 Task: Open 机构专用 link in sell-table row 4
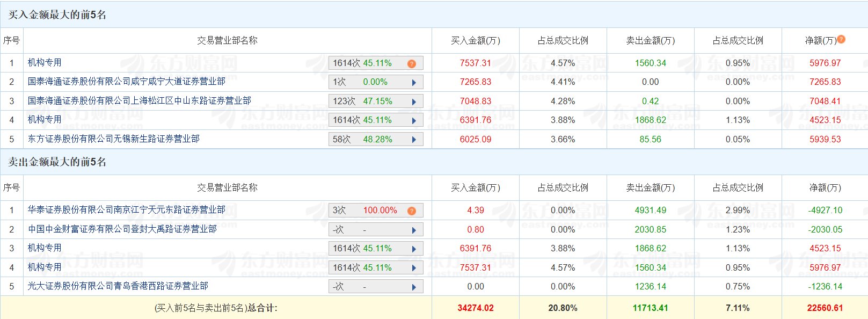(x=45, y=267)
